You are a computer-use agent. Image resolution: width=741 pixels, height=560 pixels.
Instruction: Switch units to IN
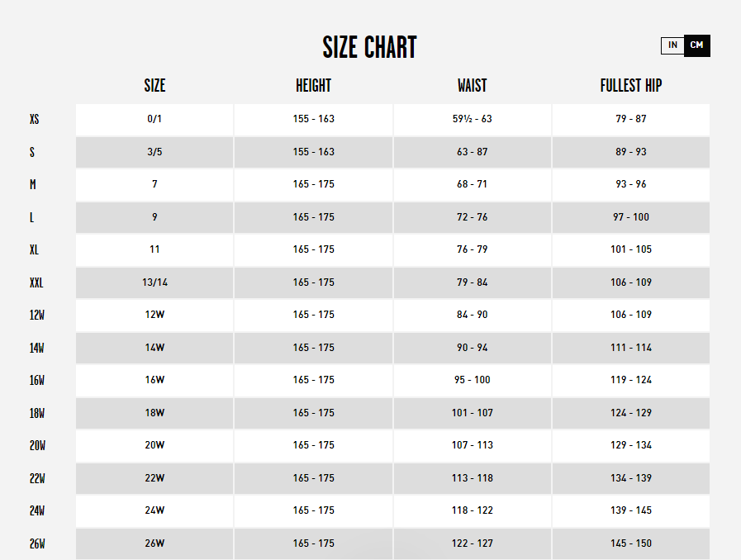[672, 45]
